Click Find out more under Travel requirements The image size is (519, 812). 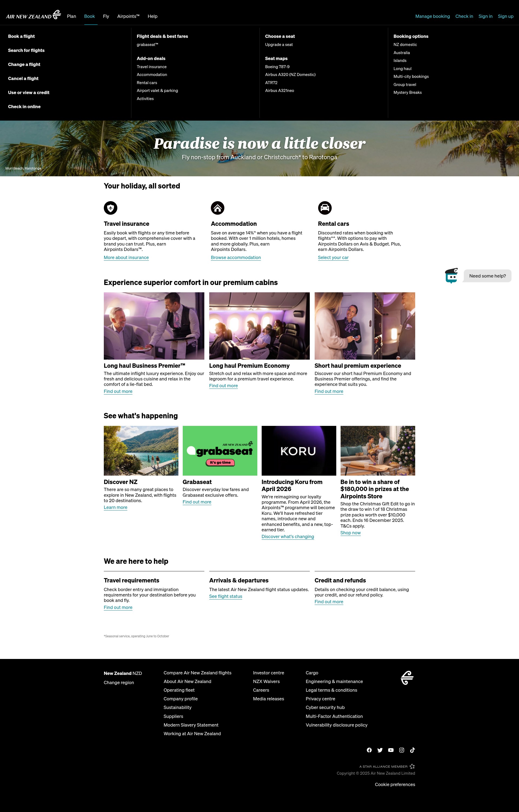click(118, 607)
